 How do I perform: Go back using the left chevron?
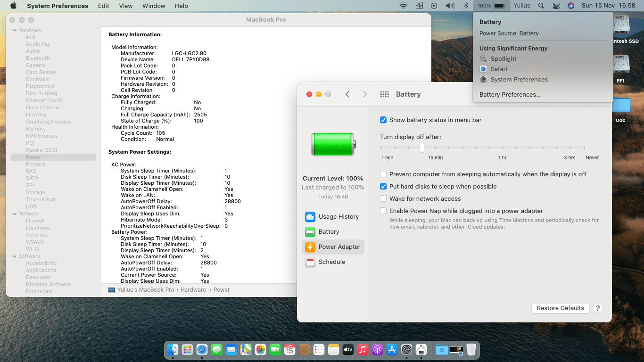coord(347,94)
